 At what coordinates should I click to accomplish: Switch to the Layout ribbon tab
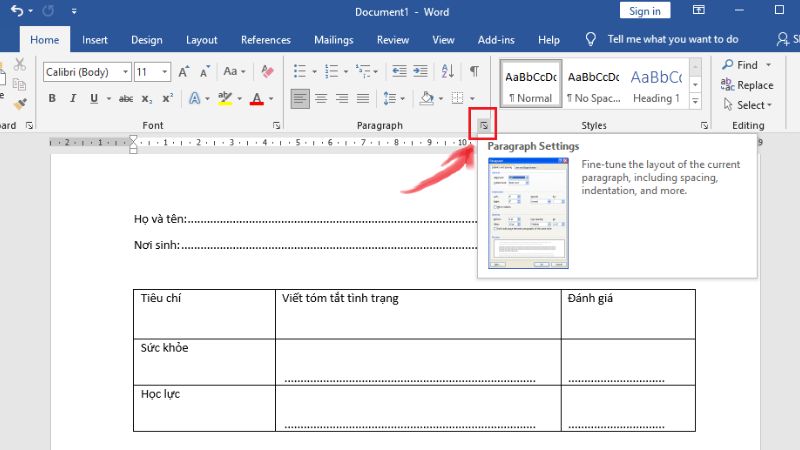point(201,40)
